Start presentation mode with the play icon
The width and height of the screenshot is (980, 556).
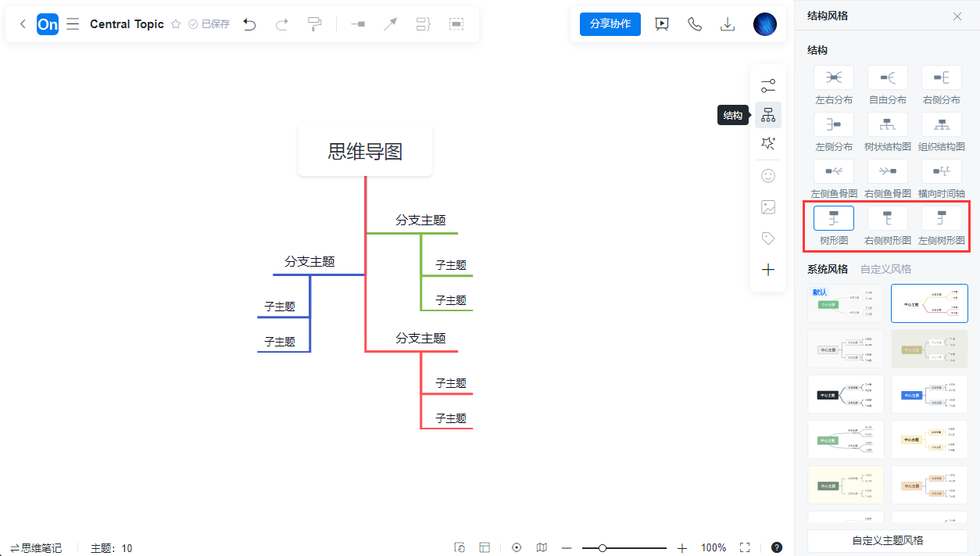[662, 24]
